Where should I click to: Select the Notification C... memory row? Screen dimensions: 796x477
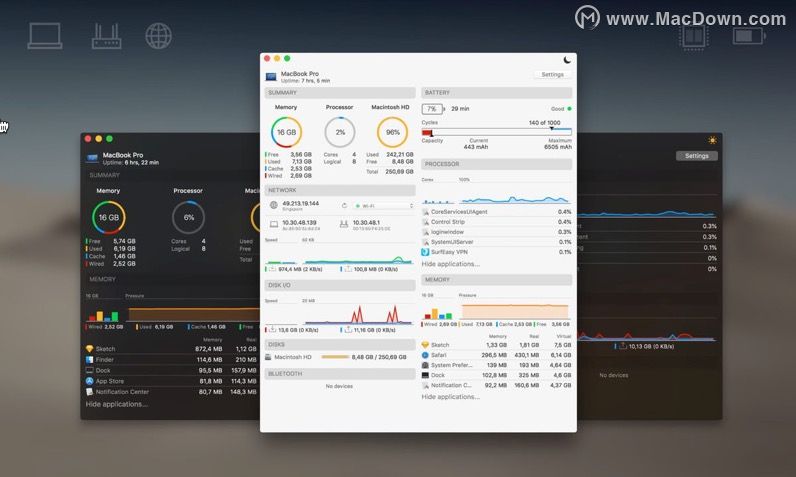[496, 385]
